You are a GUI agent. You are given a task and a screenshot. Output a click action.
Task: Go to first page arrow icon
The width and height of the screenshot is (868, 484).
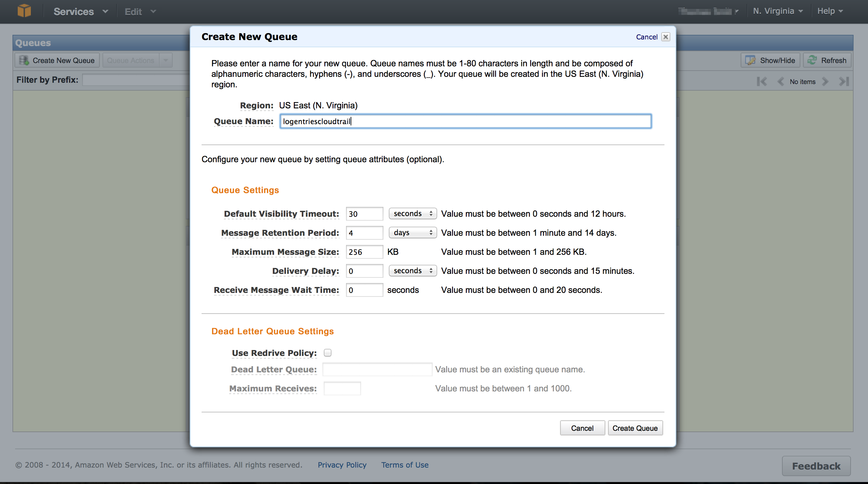(762, 81)
